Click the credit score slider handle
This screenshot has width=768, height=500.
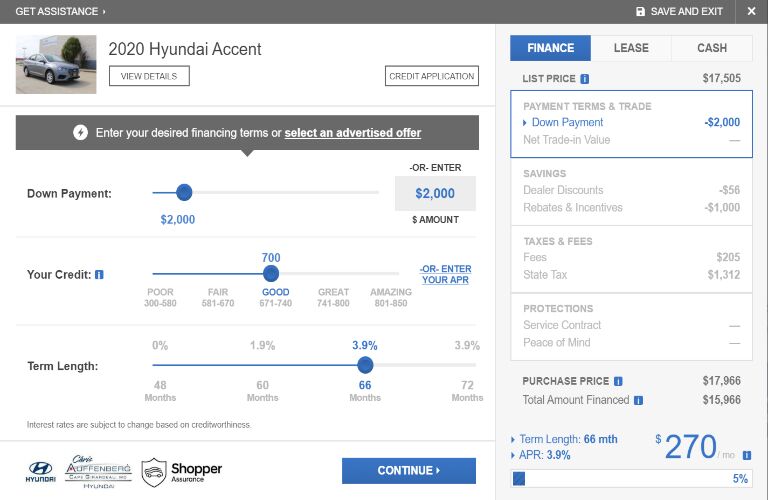pyautogui.click(x=271, y=274)
